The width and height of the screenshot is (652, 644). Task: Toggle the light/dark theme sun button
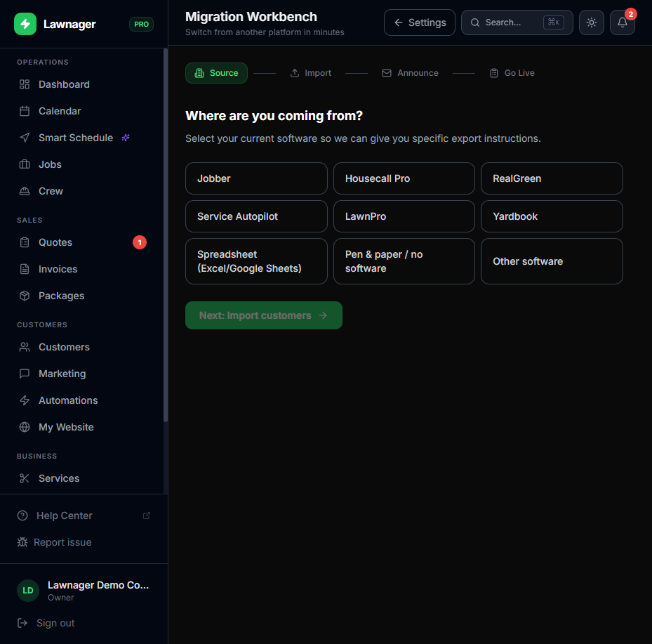click(591, 22)
